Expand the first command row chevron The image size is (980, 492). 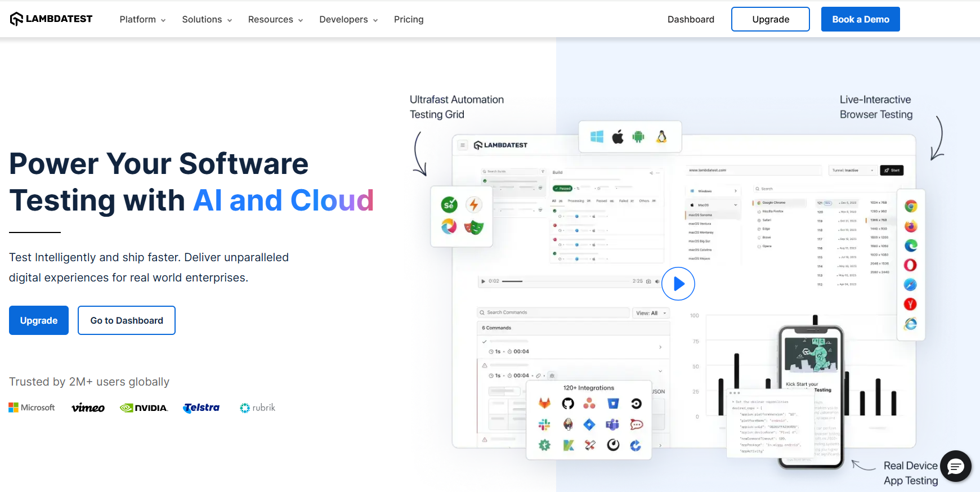click(660, 347)
